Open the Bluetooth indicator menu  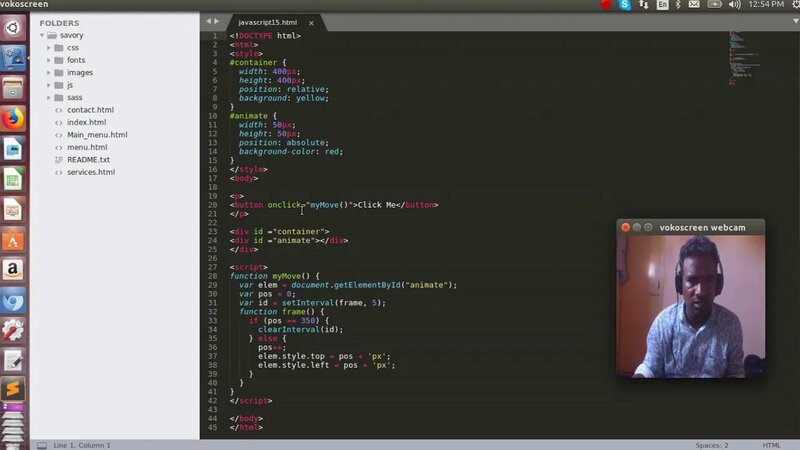point(678,5)
